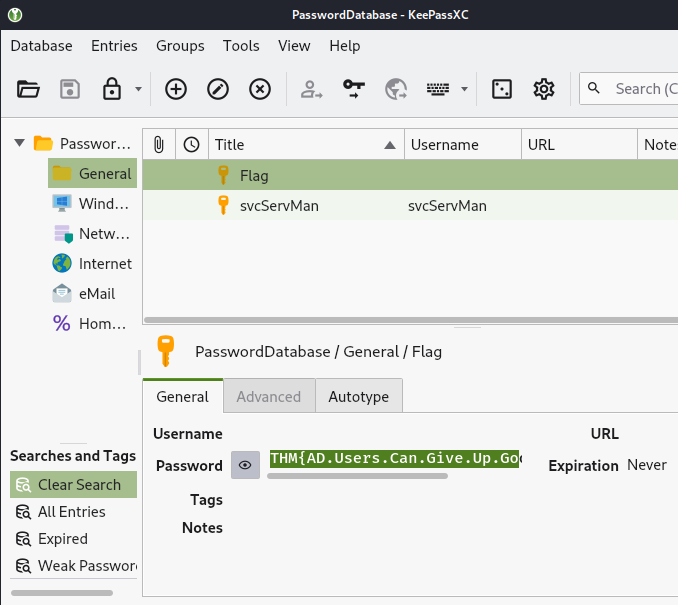Copy username icon in toolbar
This screenshot has height=605, width=678.
[311, 90]
